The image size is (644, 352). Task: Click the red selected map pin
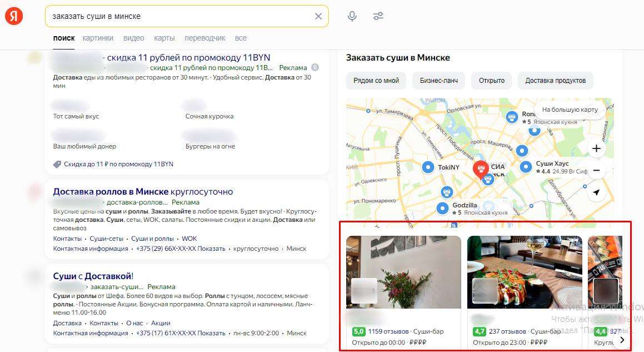480,168
